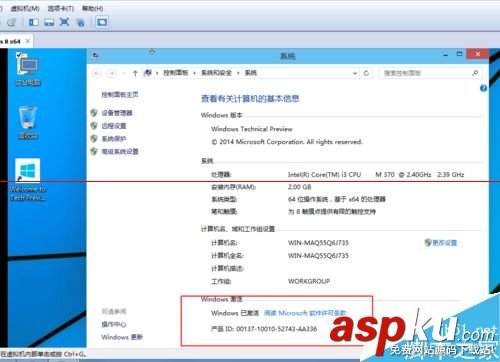Toggle the selection checkbox on 这台电脑 icon
The image size is (500, 362).
pyautogui.click(x=19, y=55)
